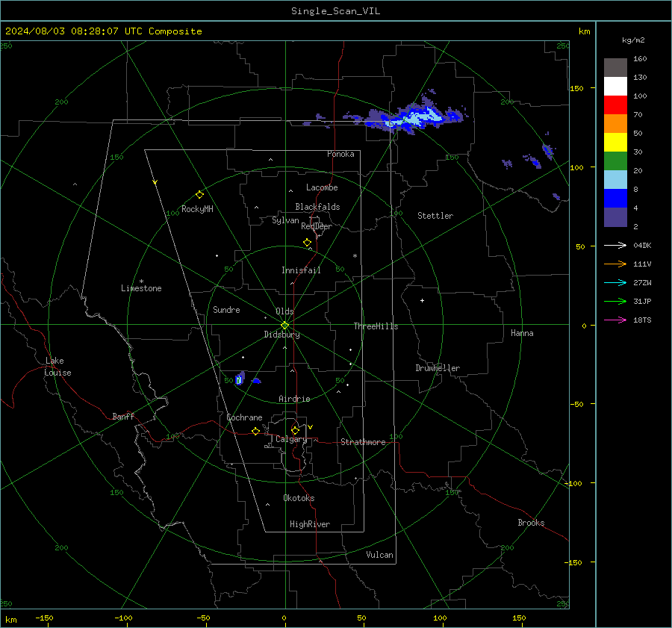Click the orange 111V arrow icon
The width and height of the screenshot is (672, 628).
click(615, 264)
